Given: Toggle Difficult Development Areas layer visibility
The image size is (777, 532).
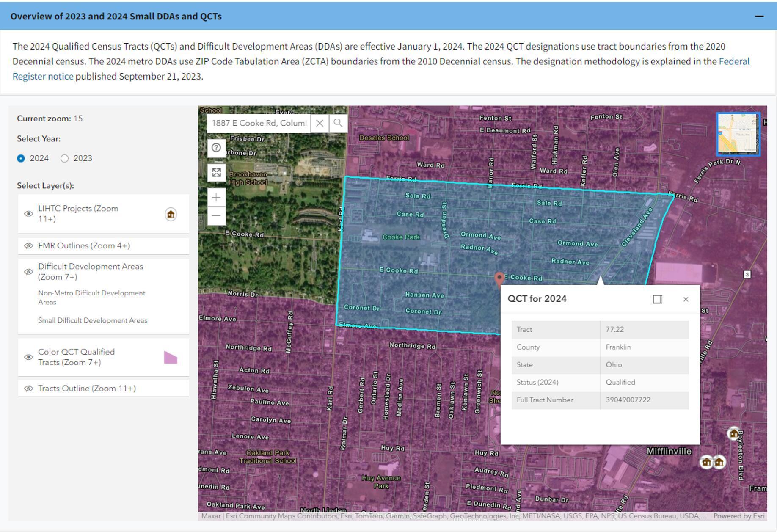Looking at the screenshot, I should (x=28, y=272).
